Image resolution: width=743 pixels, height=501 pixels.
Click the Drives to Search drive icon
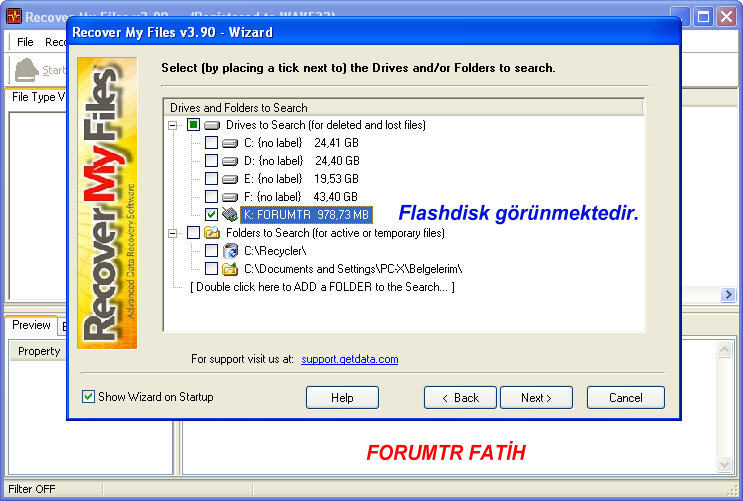[x=212, y=125]
